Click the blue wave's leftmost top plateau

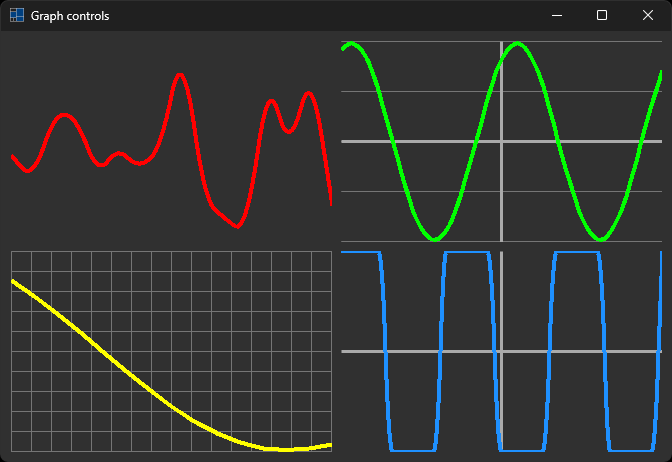point(360,253)
